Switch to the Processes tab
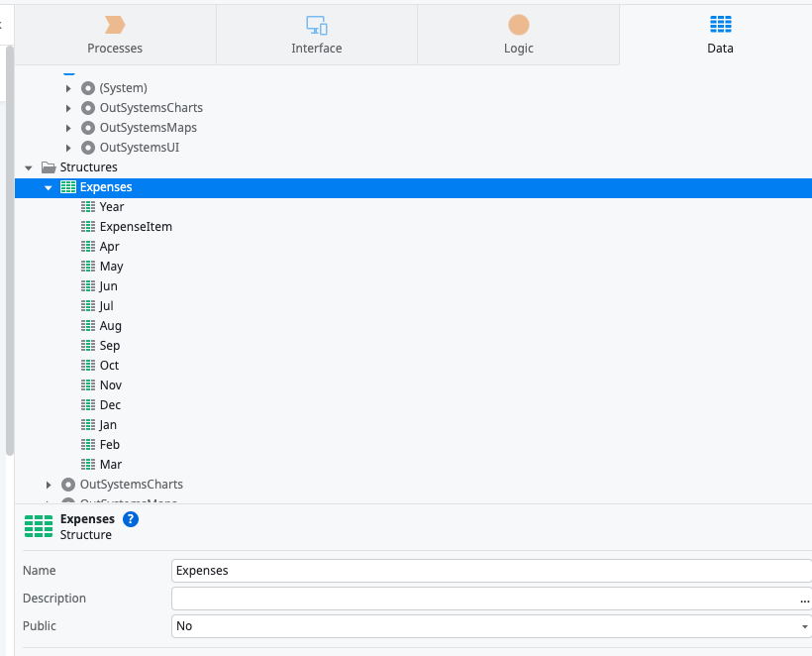812x656 pixels. click(115, 35)
